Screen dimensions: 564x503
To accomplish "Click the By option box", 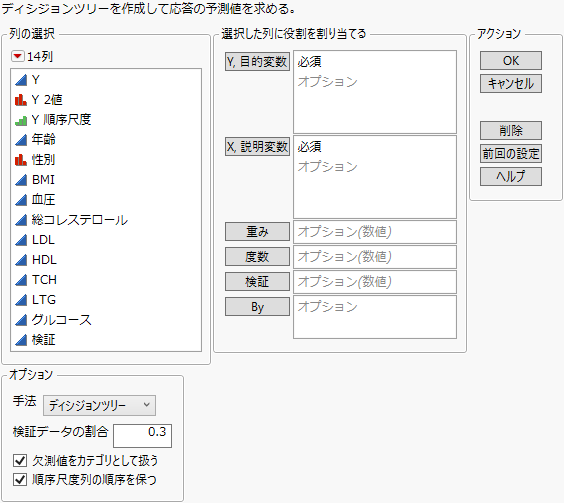I will [375, 317].
